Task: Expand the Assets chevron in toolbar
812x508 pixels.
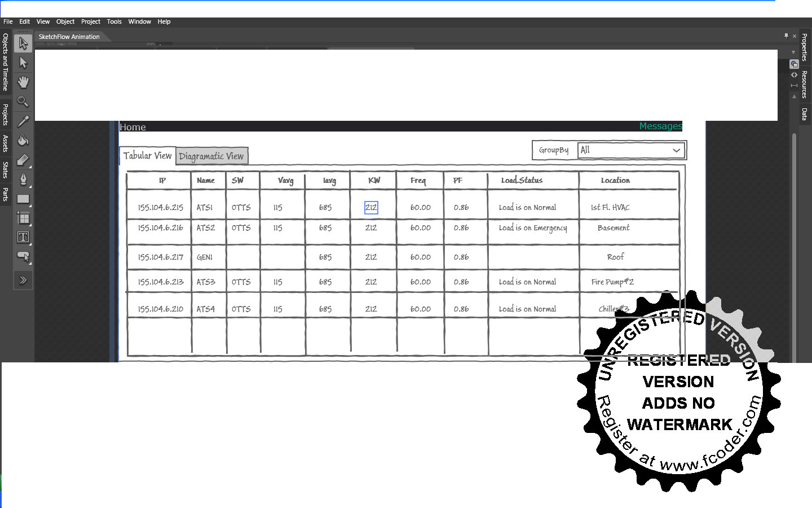Action: [23, 280]
